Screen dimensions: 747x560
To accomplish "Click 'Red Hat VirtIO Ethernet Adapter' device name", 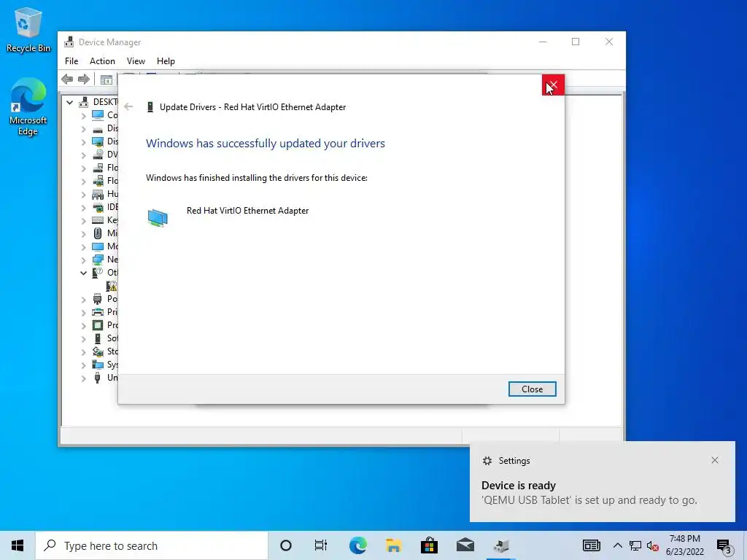I will coord(248,211).
